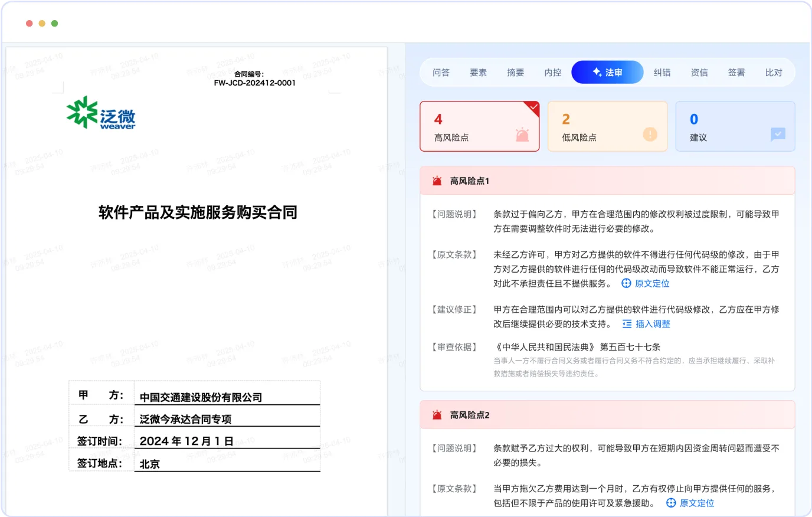Screen dimensions: 812x517
Task: Select the 内控 tab
Action: [552, 73]
